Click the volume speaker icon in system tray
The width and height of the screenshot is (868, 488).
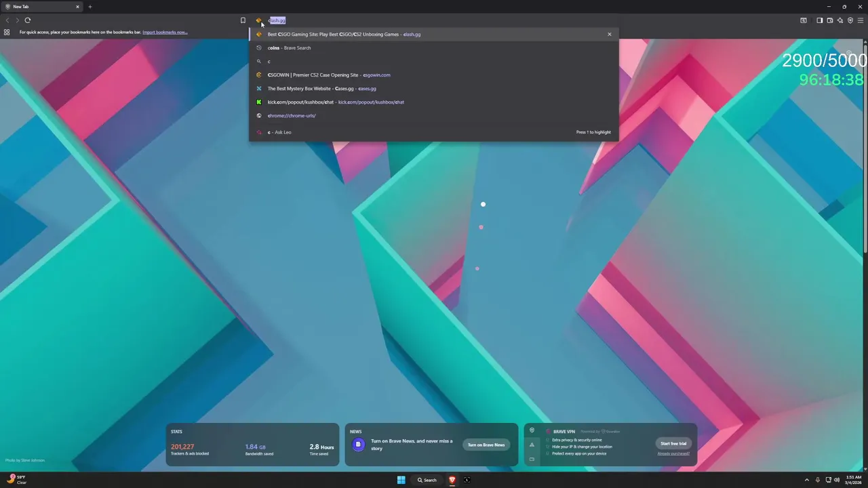[x=836, y=480]
